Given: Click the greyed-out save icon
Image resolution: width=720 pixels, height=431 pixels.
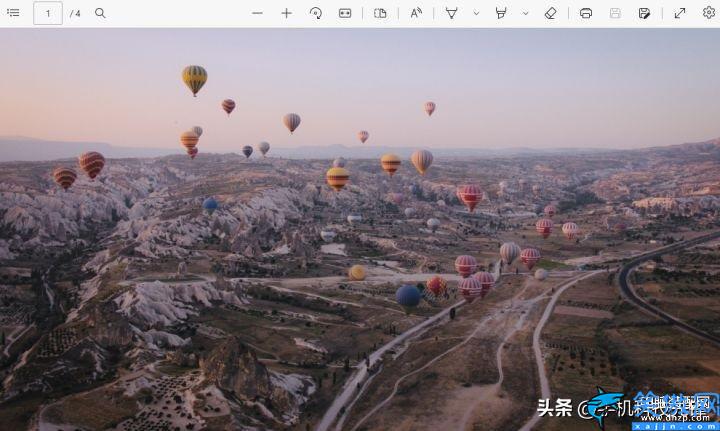Looking at the screenshot, I should (x=615, y=13).
